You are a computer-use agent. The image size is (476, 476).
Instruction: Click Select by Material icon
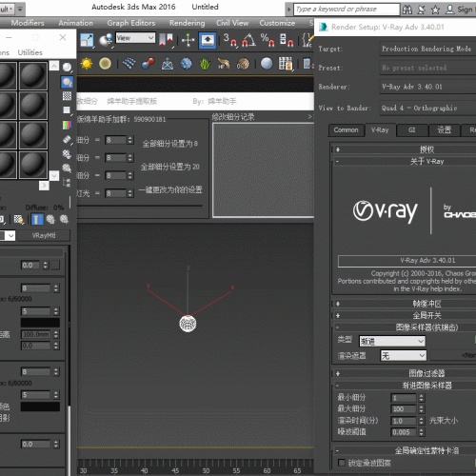pyautogui.click(x=67, y=169)
